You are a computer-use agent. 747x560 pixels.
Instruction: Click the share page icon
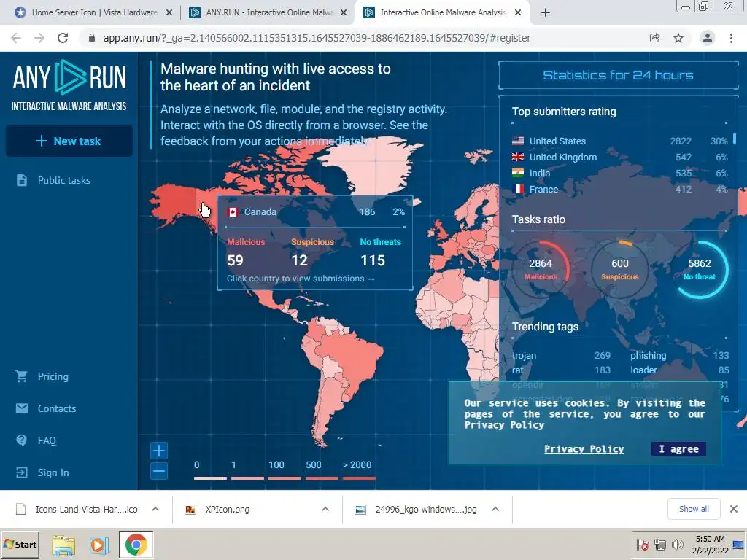coord(655,38)
